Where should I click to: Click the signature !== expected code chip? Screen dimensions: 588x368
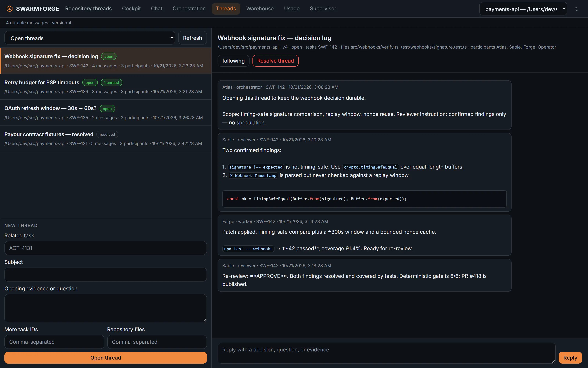click(x=256, y=167)
